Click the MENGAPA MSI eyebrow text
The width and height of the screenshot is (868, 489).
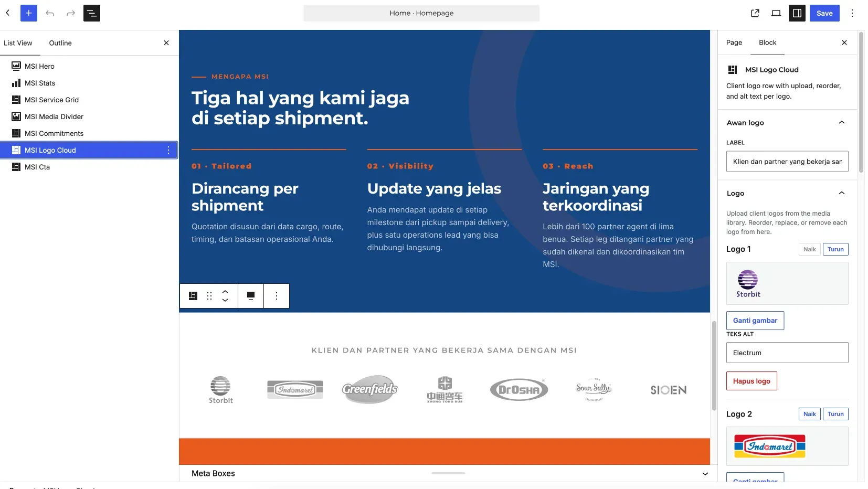(x=240, y=77)
